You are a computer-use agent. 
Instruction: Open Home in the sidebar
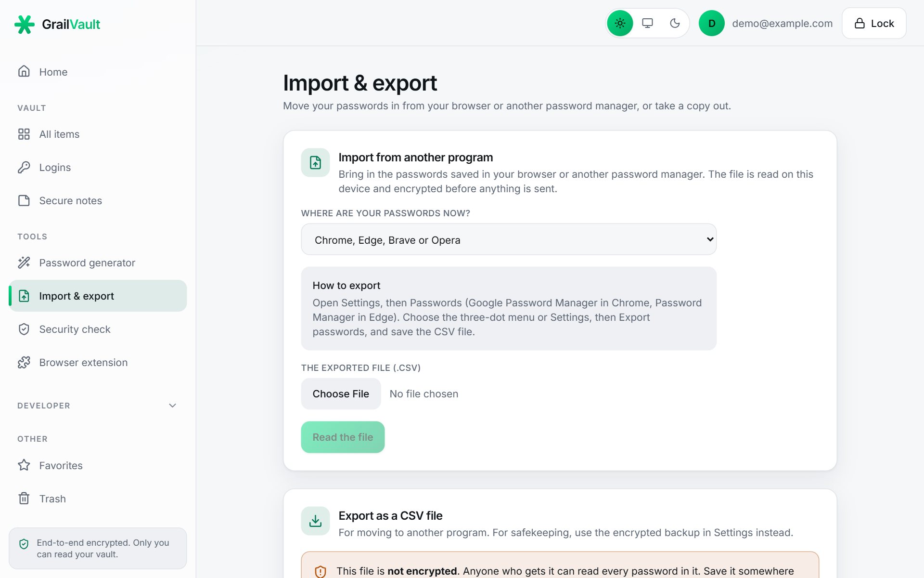point(98,72)
